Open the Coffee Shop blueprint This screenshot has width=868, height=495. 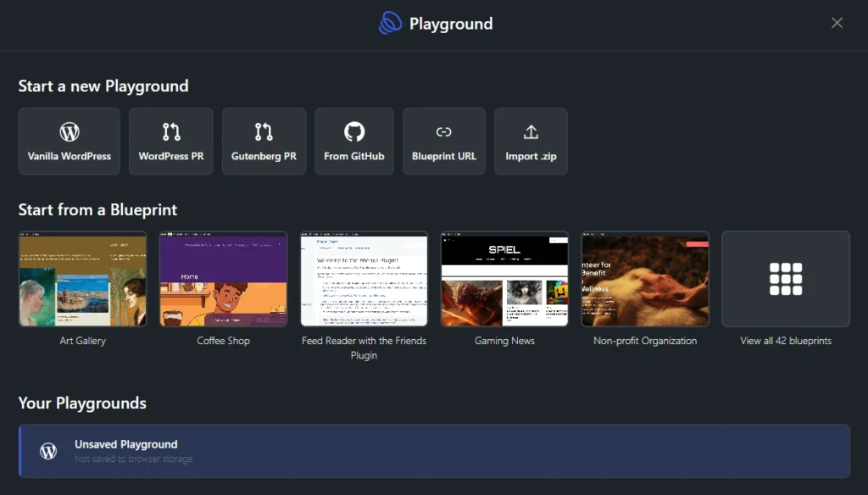(223, 279)
